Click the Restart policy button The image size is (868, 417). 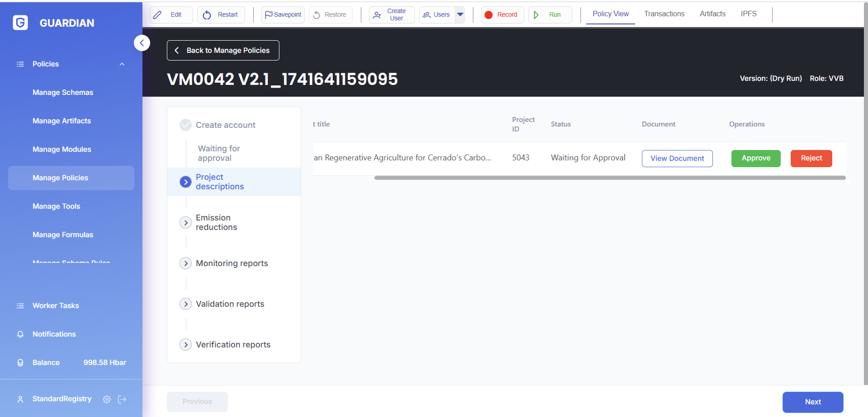pyautogui.click(x=221, y=15)
